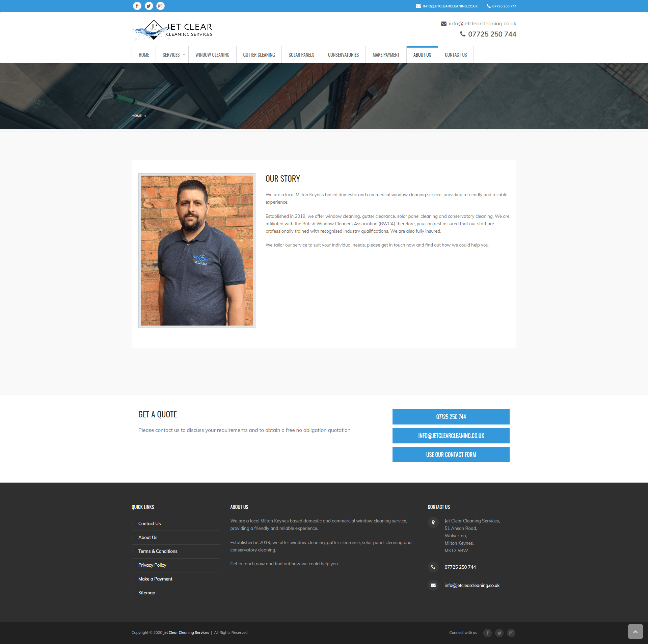Image resolution: width=648 pixels, height=644 pixels.
Task: Go to Gutter Cleaning page
Action: tap(259, 55)
